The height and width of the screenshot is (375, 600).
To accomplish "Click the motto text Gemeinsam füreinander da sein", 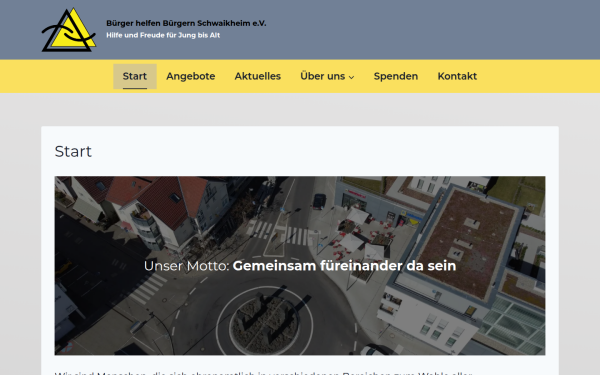I will pyautogui.click(x=344, y=266).
